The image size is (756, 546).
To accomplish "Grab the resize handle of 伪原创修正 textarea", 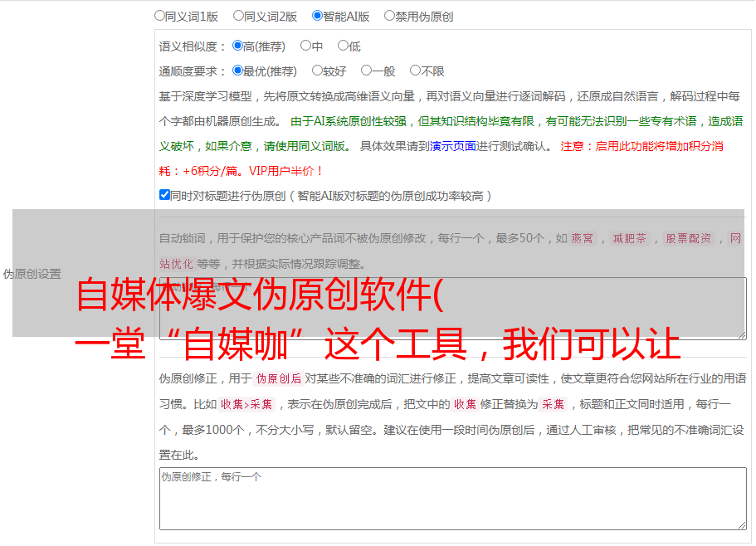I will pyautogui.click(x=742, y=525).
